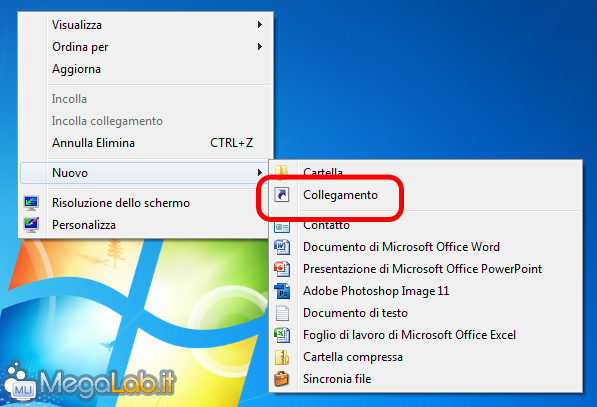This screenshot has height=407, width=597.
Task: Expand the Ordina per submenu arrow
Action: coord(260,47)
